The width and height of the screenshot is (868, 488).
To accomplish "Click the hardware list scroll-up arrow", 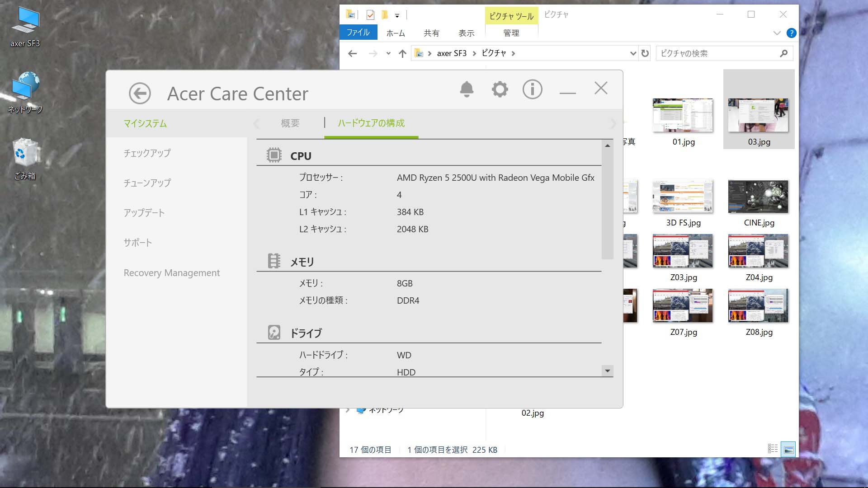I will 608,145.
